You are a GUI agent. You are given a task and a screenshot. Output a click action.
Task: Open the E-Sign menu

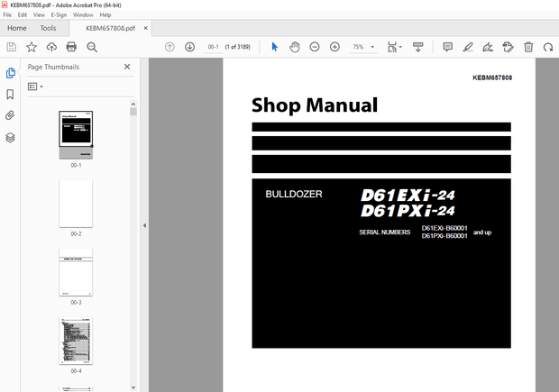coord(59,15)
